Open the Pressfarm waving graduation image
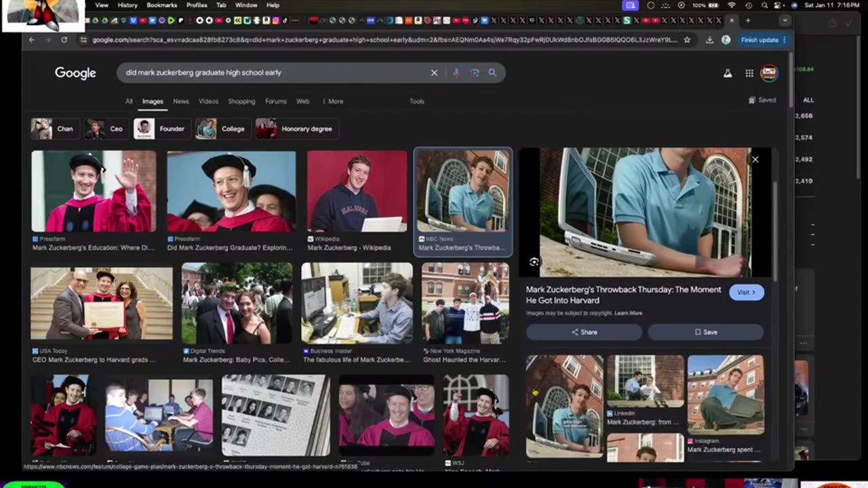Viewport: 868px width, 488px height. 94,192
